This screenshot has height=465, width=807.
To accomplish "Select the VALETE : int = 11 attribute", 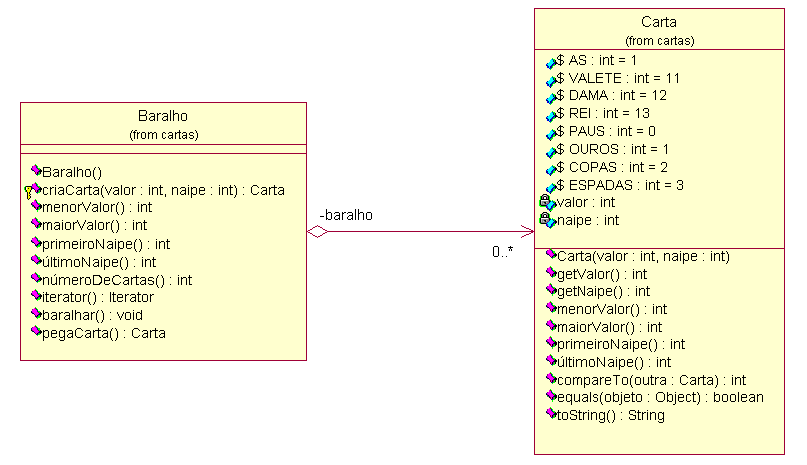I will click(618, 78).
